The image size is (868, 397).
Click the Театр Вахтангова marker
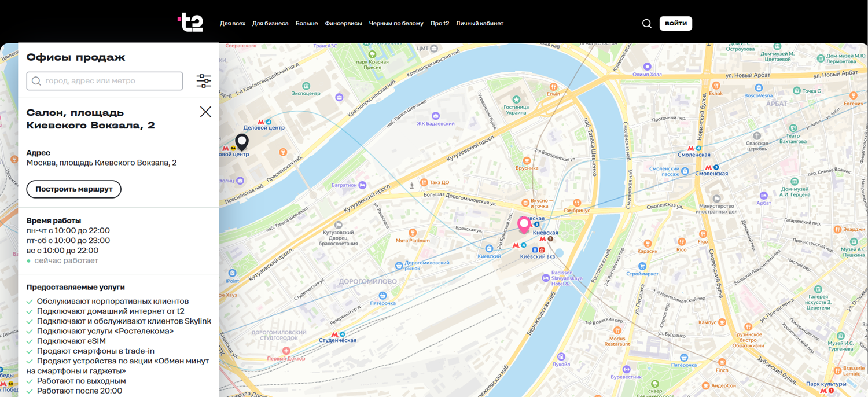click(793, 128)
